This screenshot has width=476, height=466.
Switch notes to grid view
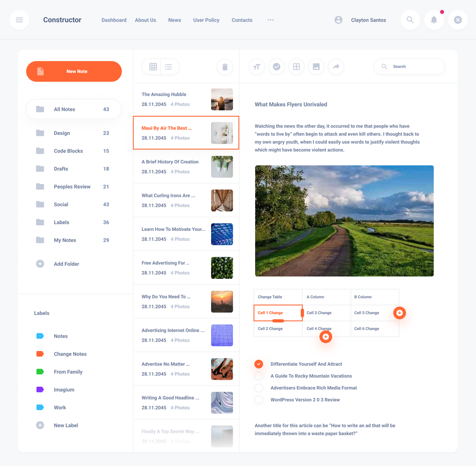tap(153, 67)
